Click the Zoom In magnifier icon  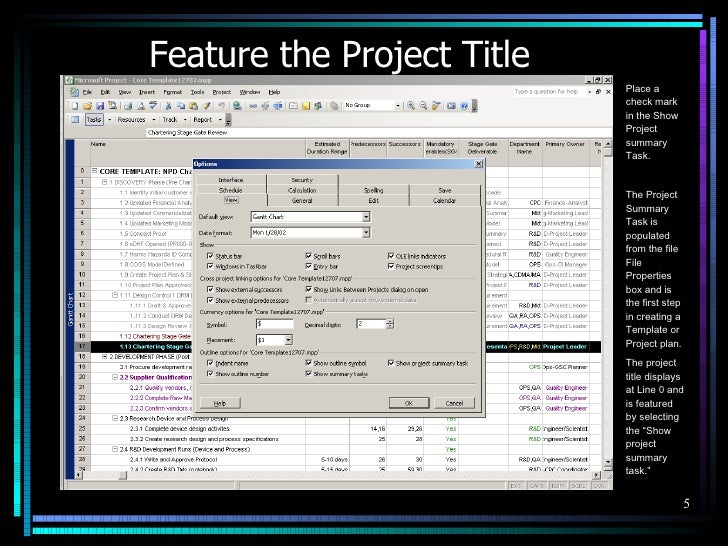coord(411,106)
